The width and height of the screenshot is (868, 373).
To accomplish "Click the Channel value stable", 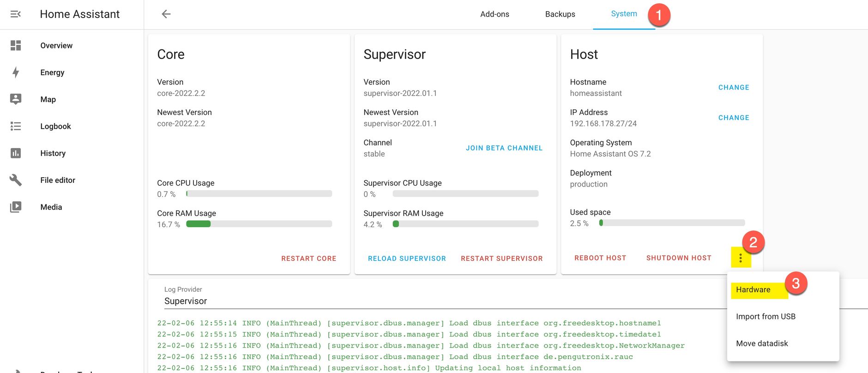I will (374, 154).
